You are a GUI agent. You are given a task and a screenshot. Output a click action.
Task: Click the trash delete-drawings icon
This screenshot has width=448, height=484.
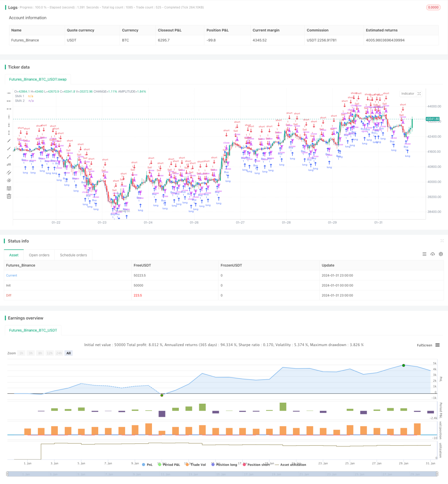[9, 196]
